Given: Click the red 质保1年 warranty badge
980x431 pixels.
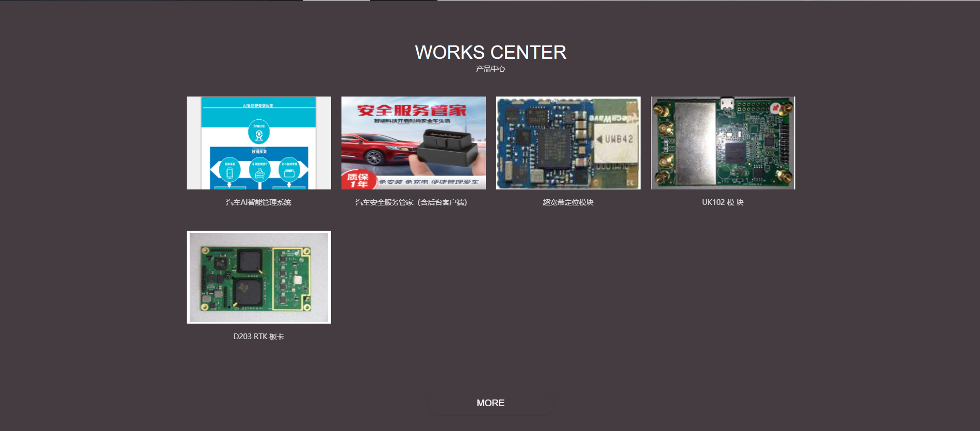Looking at the screenshot, I should [357, 180].
